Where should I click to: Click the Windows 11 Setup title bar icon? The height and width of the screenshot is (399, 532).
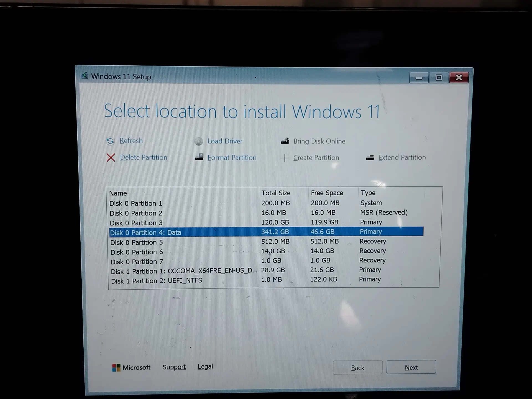point(85,76)
